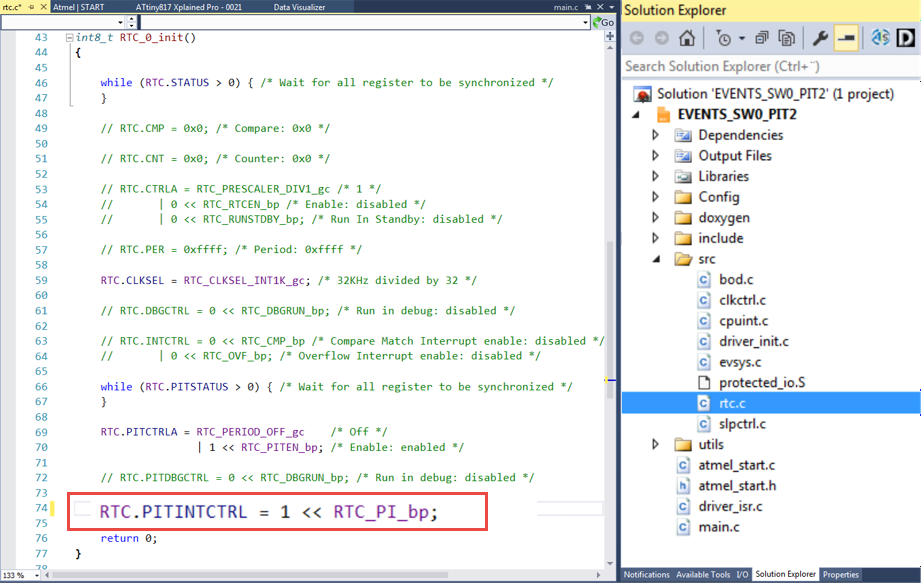Switch to the Atmel | START tab
The image size is (921, 583).
pos(79,7)
